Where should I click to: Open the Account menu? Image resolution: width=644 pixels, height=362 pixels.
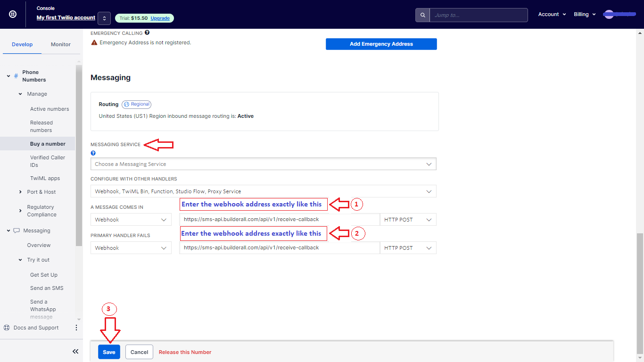click(x=552, y=14)
